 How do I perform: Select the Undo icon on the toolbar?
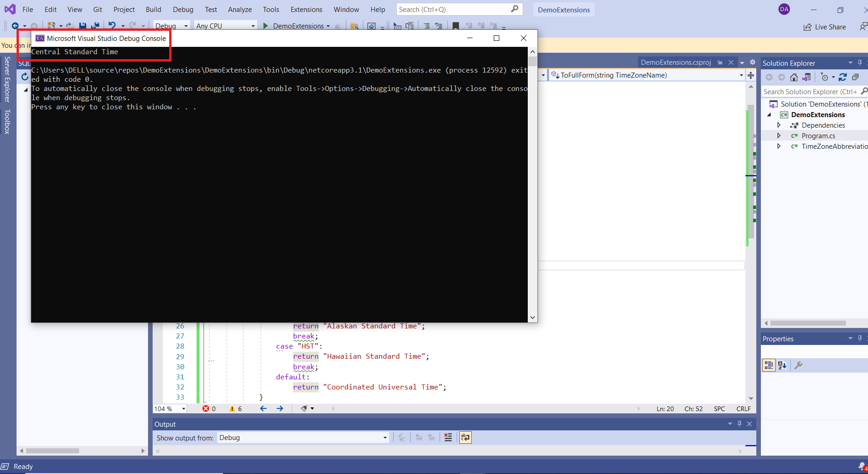tap(112, 26)
